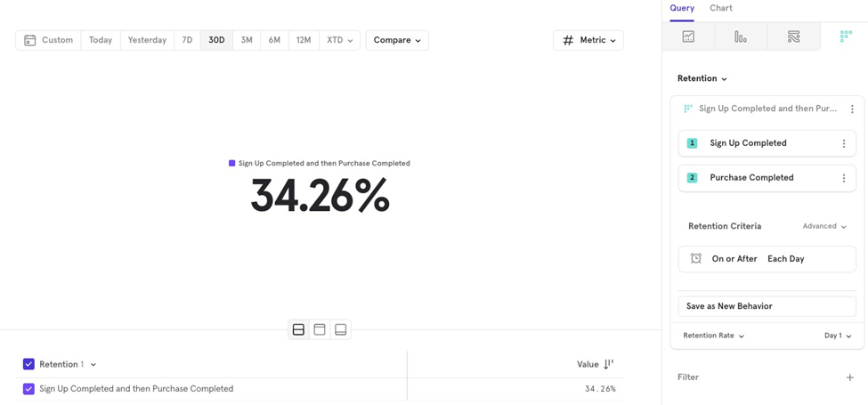Screen dimensions: 868x405
Task: Uncheck Sign Up Completed then Purchase Completed row
Action: (x=28, y=389)
